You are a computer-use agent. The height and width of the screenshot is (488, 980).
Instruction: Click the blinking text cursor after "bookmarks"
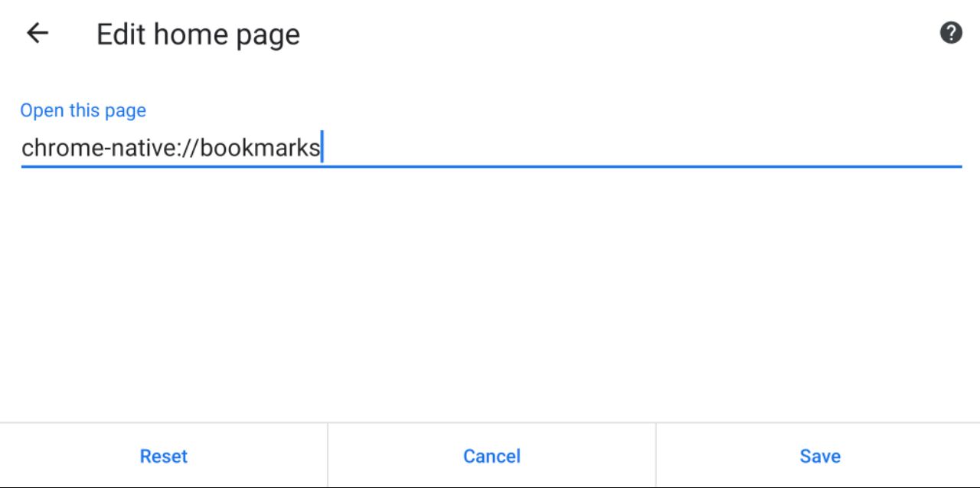coord(322,147)
